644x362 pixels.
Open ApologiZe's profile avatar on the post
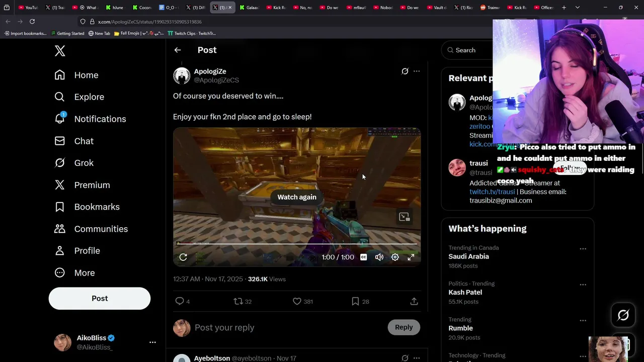point(182,75)
